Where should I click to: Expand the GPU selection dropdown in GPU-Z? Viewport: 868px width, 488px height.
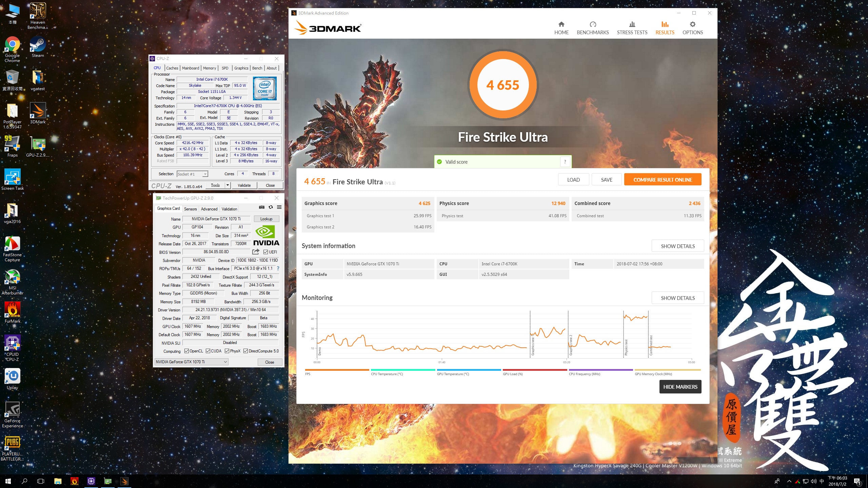click(225, 362)
